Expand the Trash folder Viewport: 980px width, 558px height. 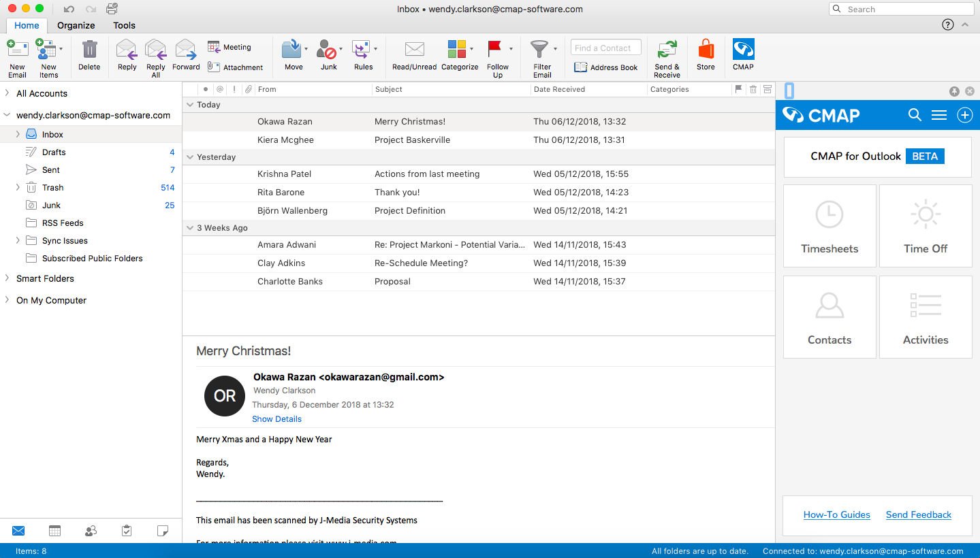tap(18, 187)
